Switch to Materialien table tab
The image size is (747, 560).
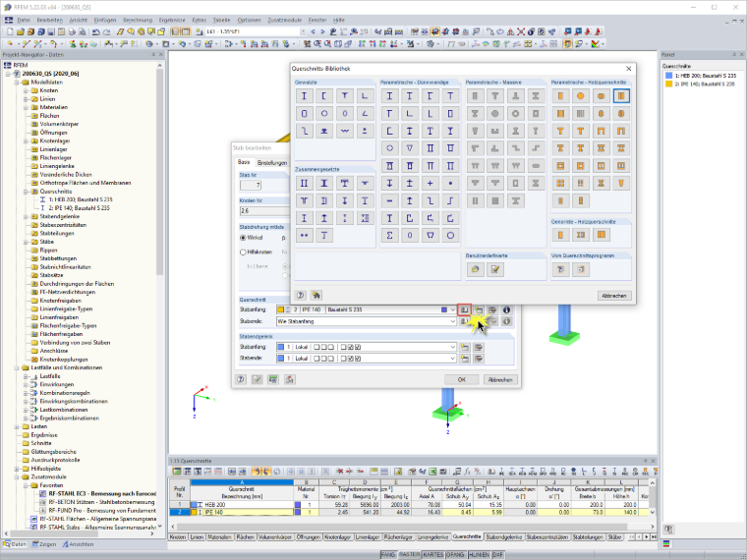219,536
